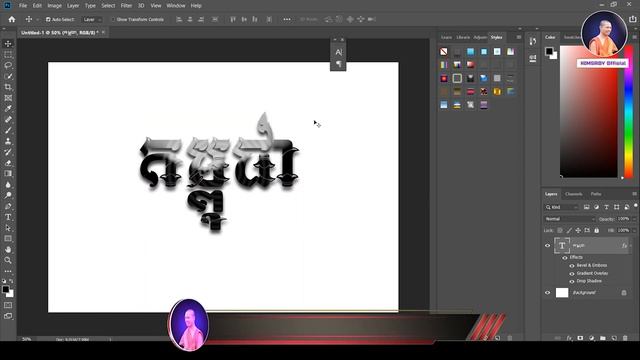Select the Move tool in the toolbox
Image resolution: width=640 pixels, height=360 pixels.
tap(8, 44)
